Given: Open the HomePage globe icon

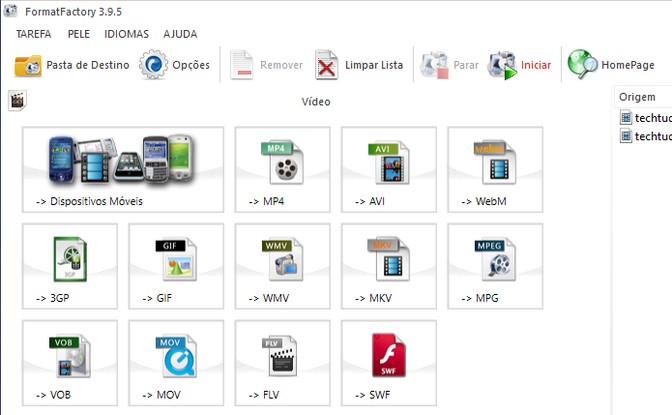Looking at the screenshot, I should (x=582, y=64).
